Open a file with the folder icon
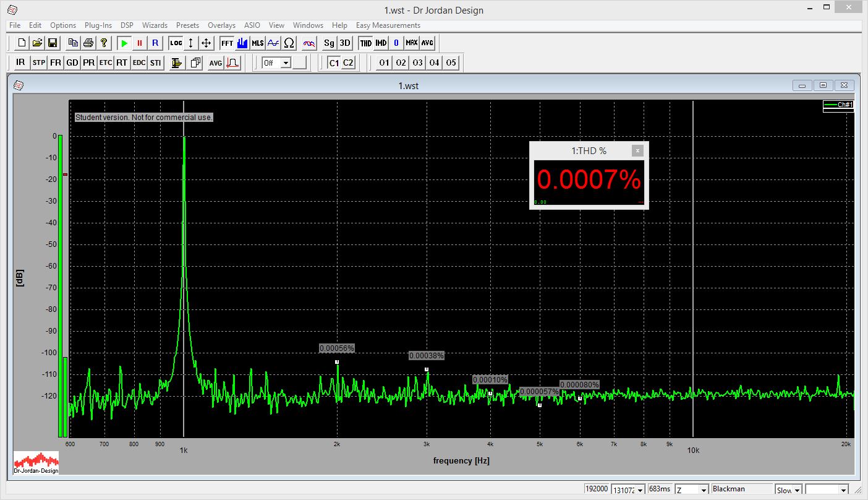Screen dimensions: 868x500 point(37,43)
